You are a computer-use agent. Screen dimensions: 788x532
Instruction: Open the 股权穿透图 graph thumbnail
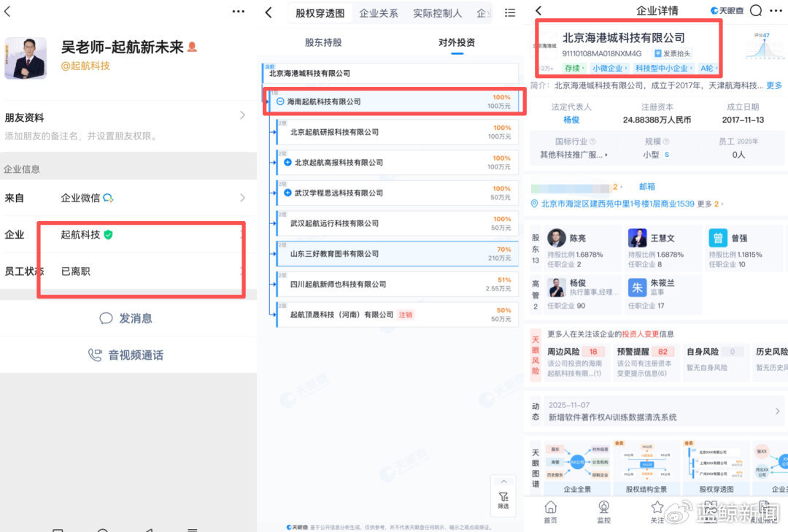click(716, 468)
